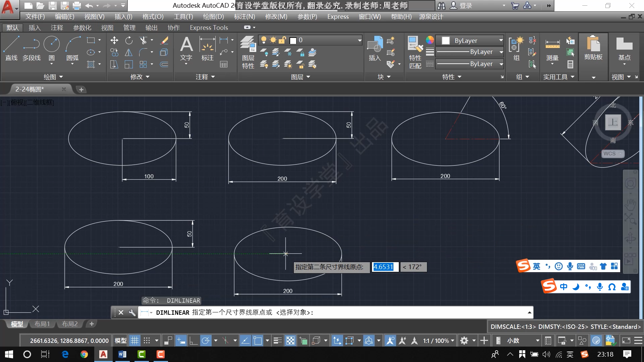644x362 pixels.
Task: Switch to the Express Tools ribbon tab
Action: click(209, 28)
